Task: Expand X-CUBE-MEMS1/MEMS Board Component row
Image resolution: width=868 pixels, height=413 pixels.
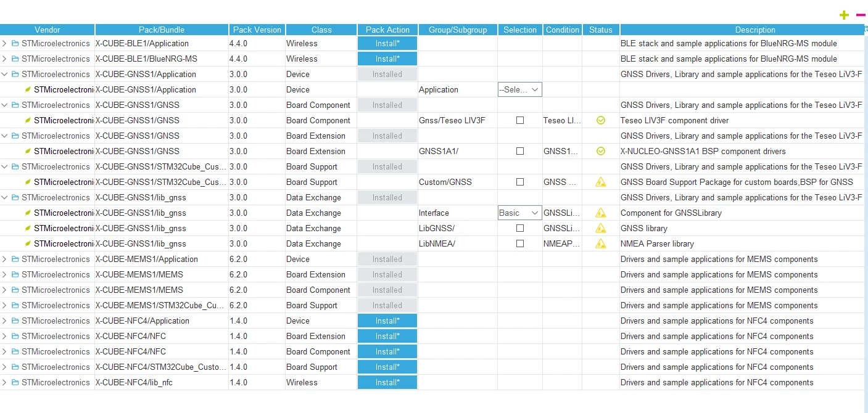Action: coord(5,290)
